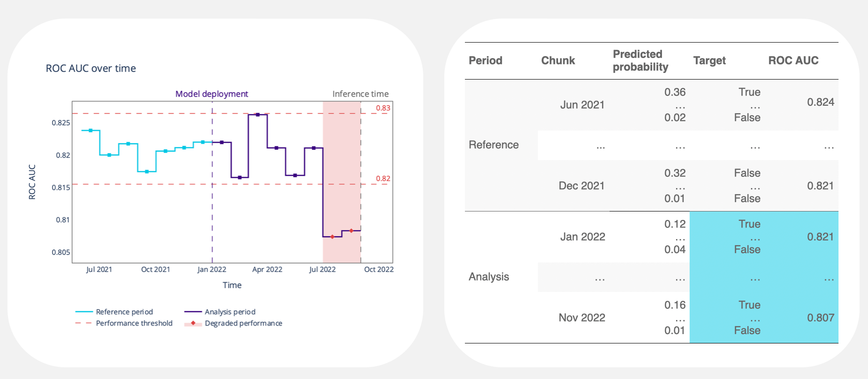Toggle the Degraded performance legend label
The image size is (868, 379).
[243, 323]
